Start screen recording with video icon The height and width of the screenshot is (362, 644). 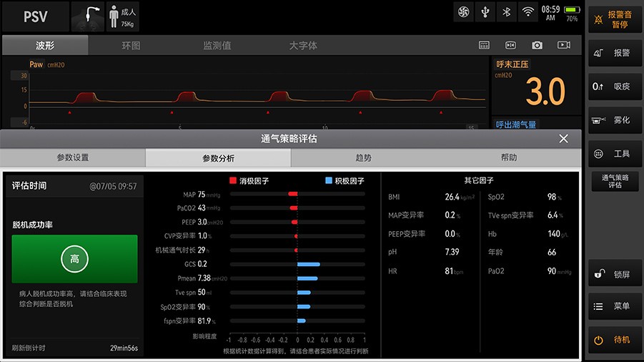pyautogui.click(x=564, y=45)
